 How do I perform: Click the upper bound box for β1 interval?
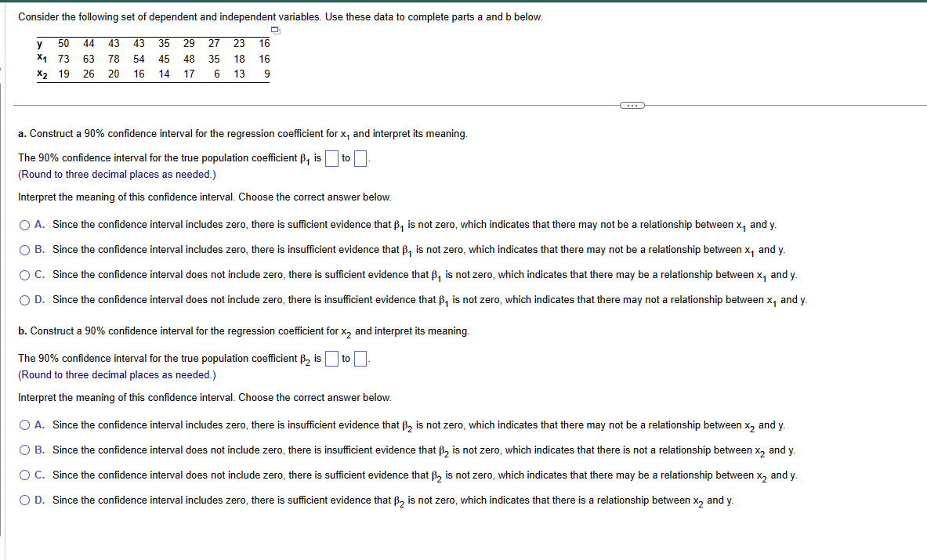360,158
